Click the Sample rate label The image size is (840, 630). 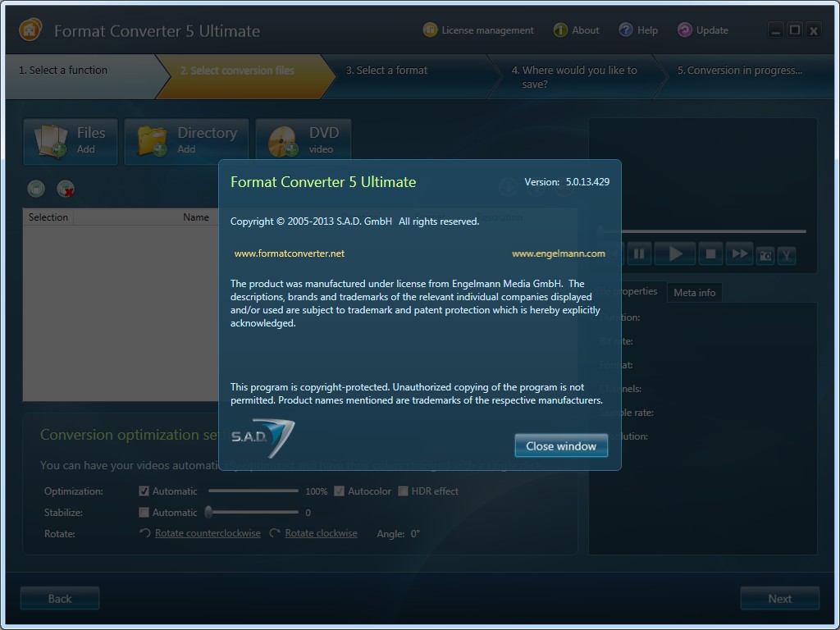(x=626, y=413)
